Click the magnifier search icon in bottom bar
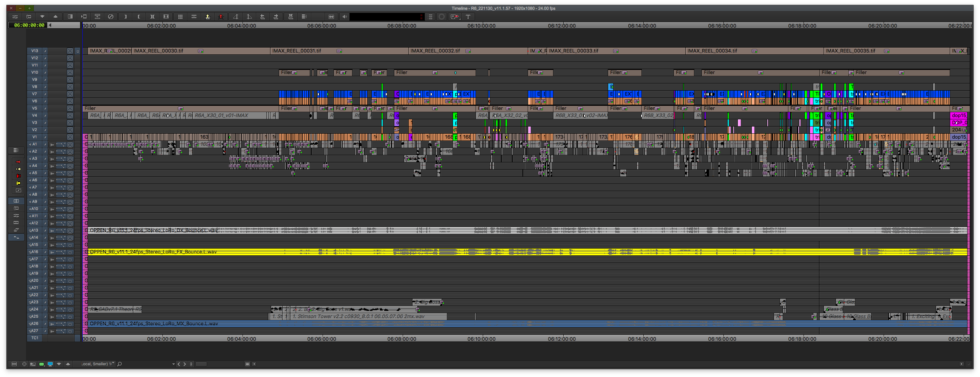Viewport: 980px width, 377px height. coord(120,365)
